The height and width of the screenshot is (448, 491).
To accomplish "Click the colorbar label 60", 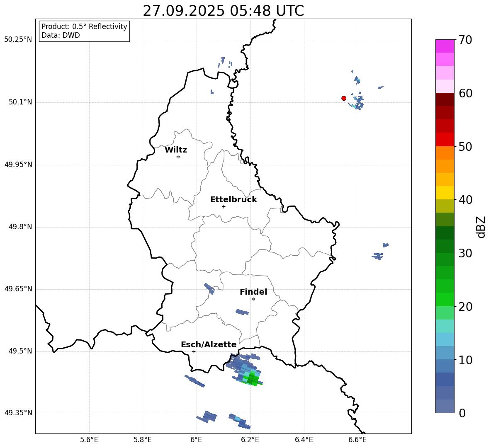I will (465, 93).
